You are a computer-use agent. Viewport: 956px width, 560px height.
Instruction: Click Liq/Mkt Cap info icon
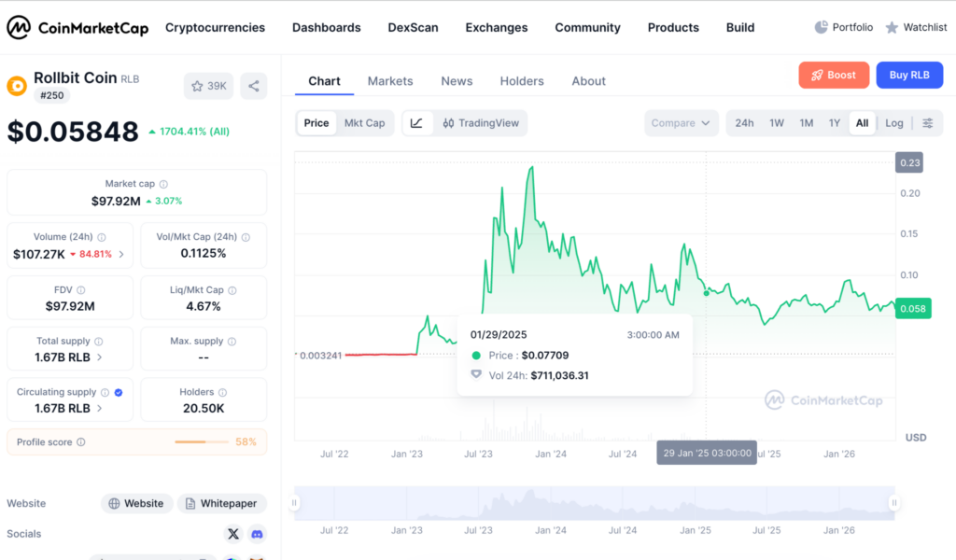232,290
